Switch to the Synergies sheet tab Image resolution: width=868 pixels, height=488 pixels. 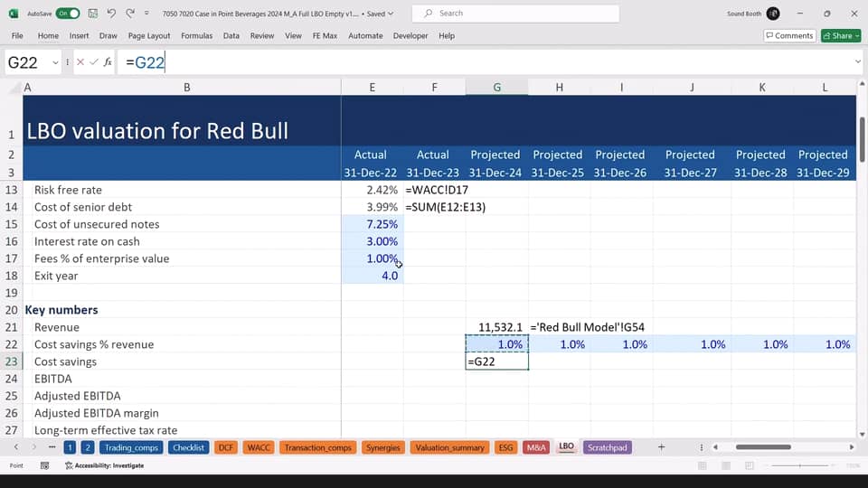click(x=383, y=447)
